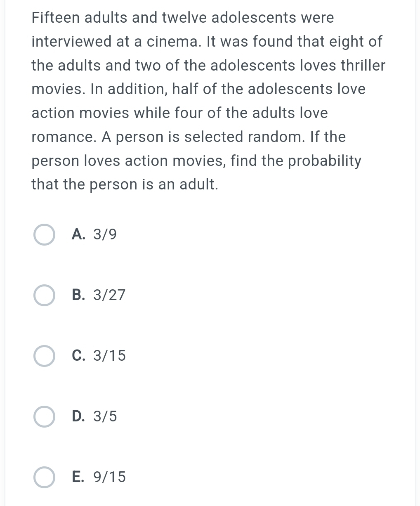Choose the radio circle beside 3/27
Viewport: 420px width, 506px height.
coord(44,295)
